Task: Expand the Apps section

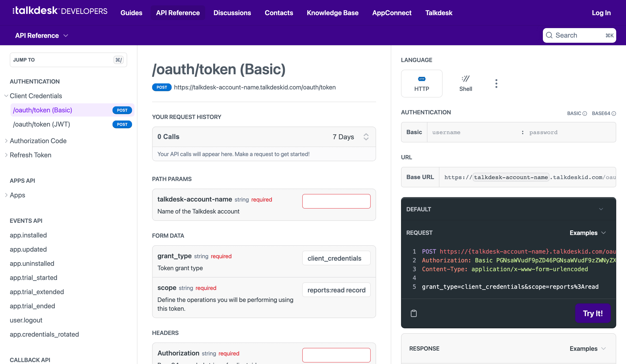Action: [x=6, y=195]
